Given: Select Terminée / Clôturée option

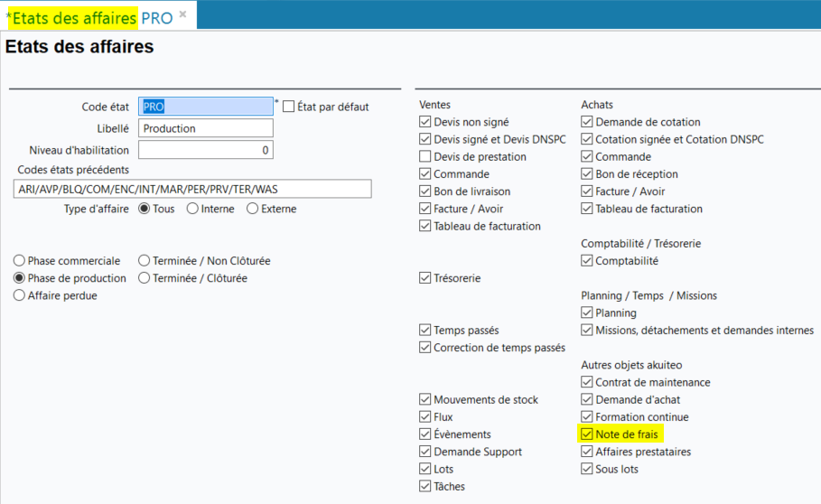Looking at the screenshot, I should [x=144, y=278].
